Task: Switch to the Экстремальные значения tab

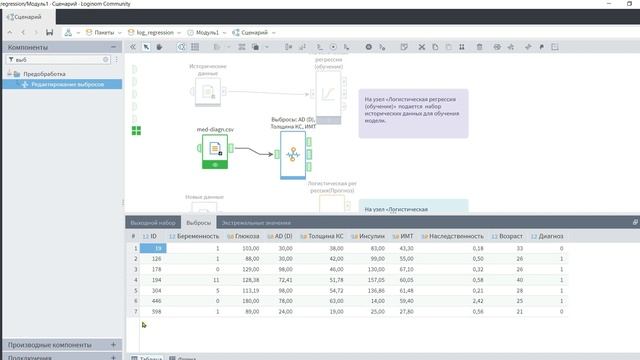Action: tap(256, 223)
